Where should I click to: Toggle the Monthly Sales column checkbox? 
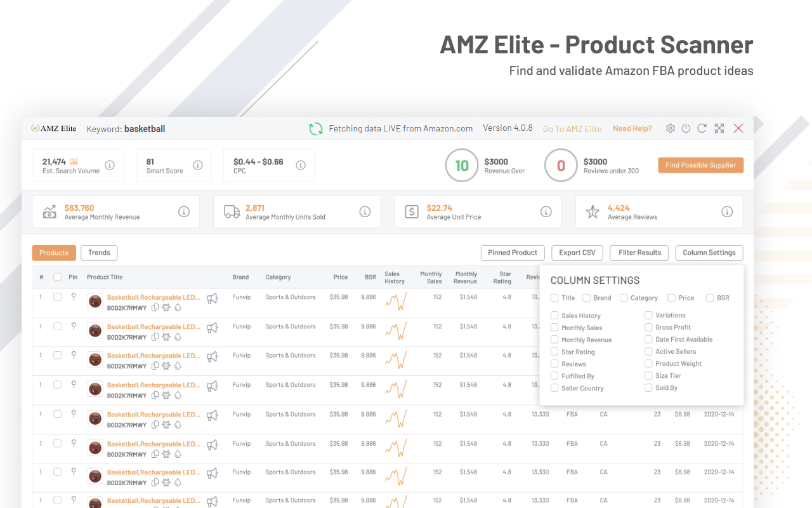click(554, 328)
